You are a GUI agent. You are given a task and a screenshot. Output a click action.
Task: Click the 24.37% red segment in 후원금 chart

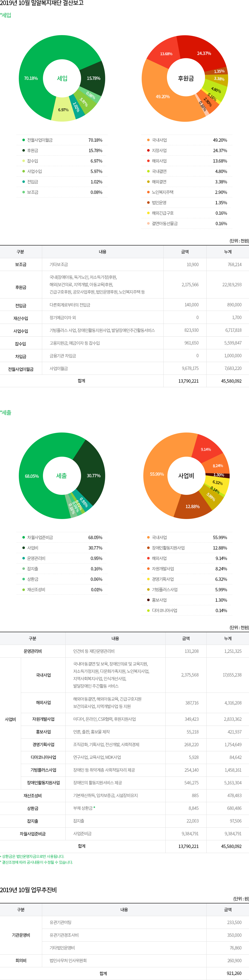[x=204, y=53]
